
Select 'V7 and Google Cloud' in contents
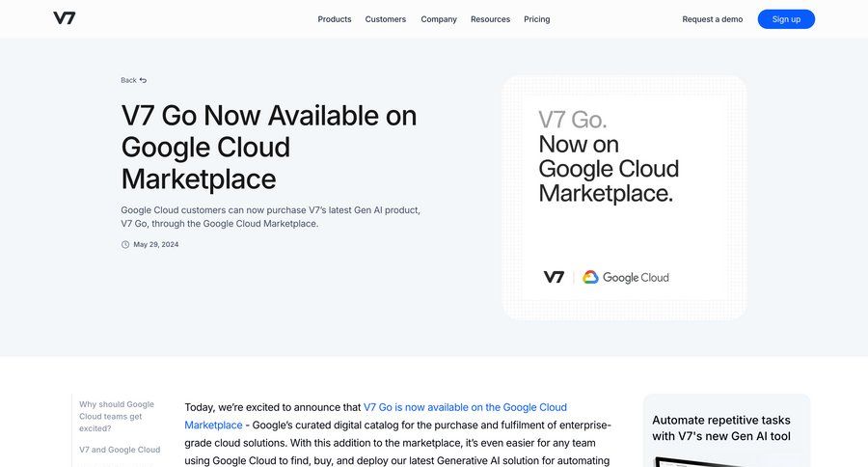120,450
